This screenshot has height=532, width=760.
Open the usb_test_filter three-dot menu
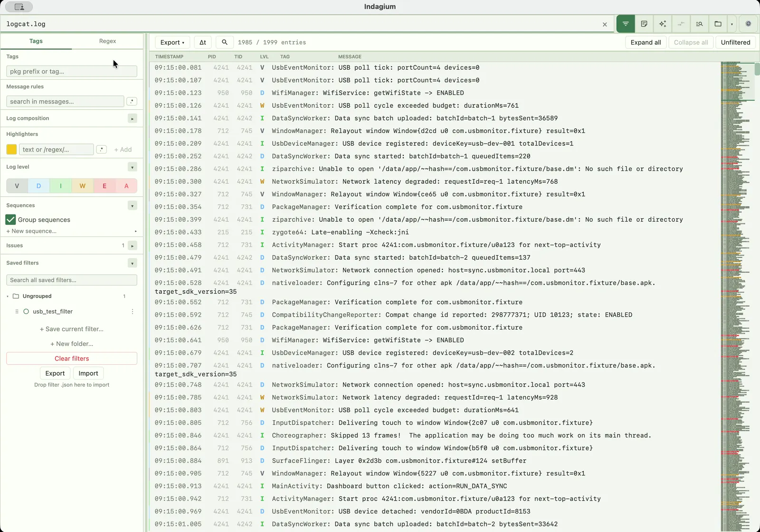[133, 312]
